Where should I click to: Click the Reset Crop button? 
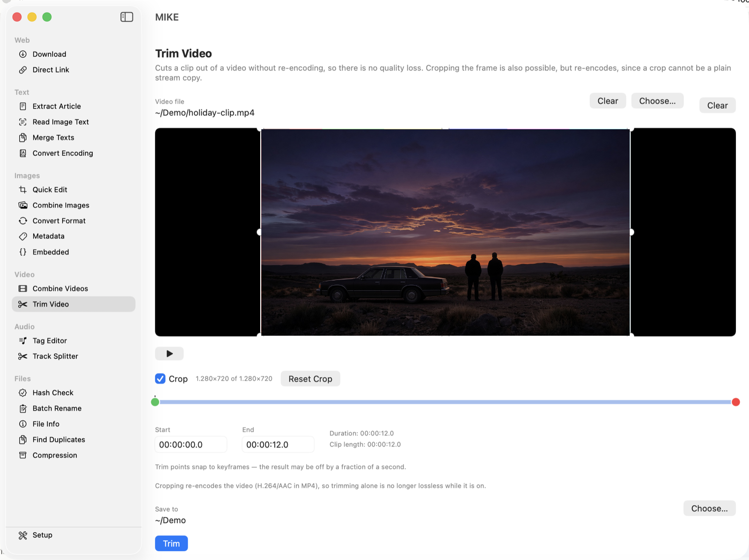coord(310,379)
